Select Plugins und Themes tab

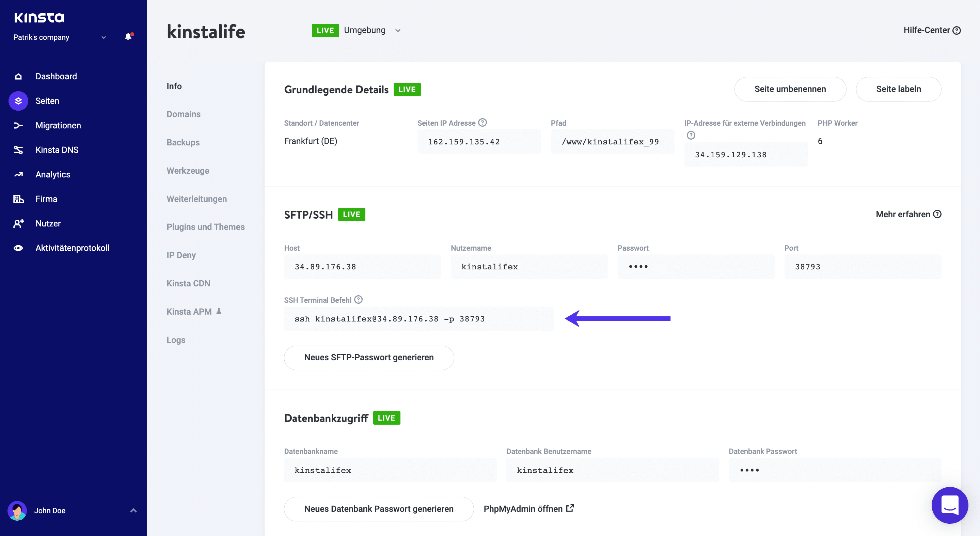click(205, 227)
